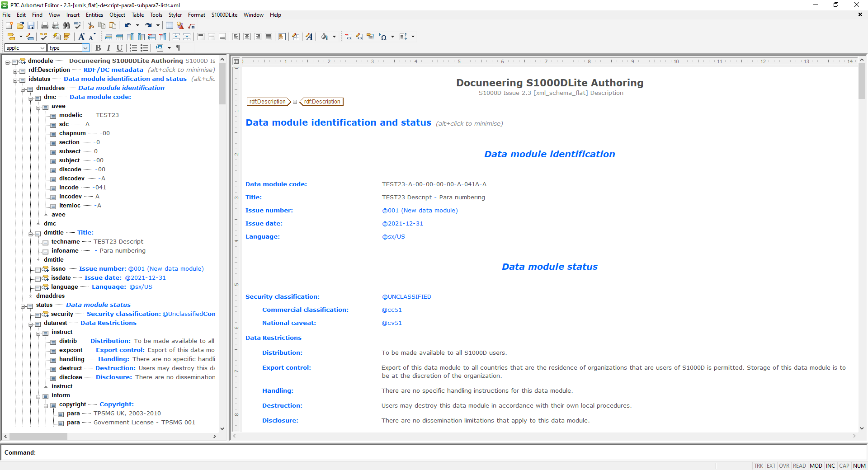868x470 pixels.
Task: Toggle paragraph marks display
Action: pos(179,48)
